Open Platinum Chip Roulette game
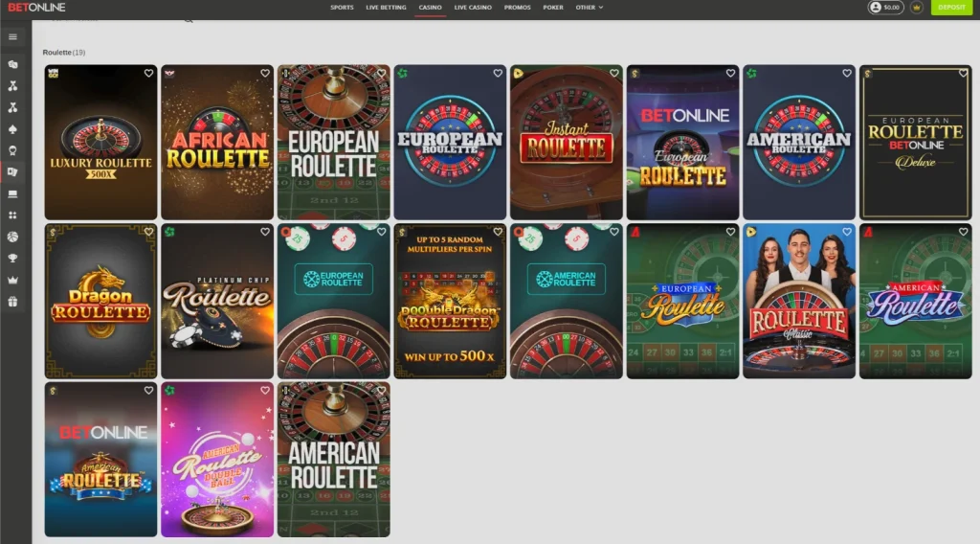 coord(217,302)
